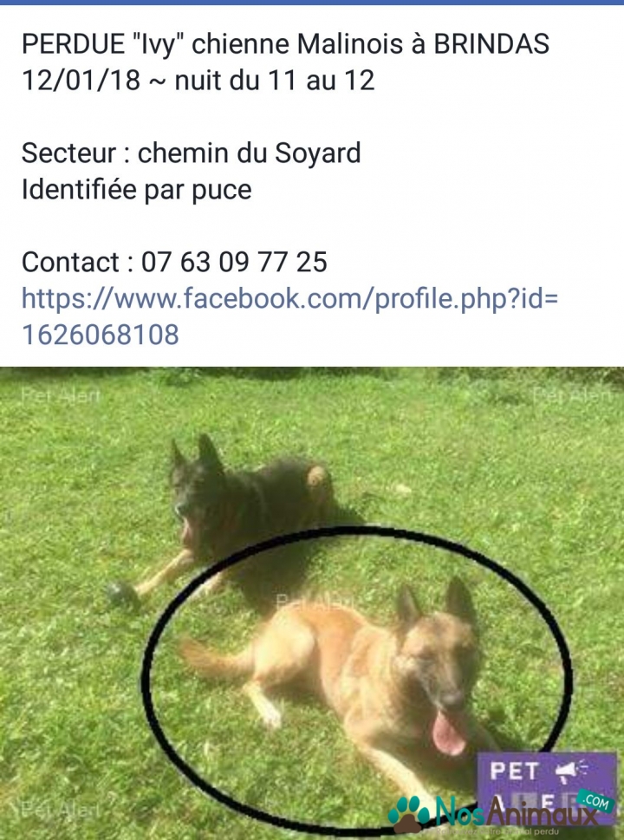Tap the contact phone number 07 63 09 77 25
The height and width of the screenshot is (840, 624).
pos(234,263)
